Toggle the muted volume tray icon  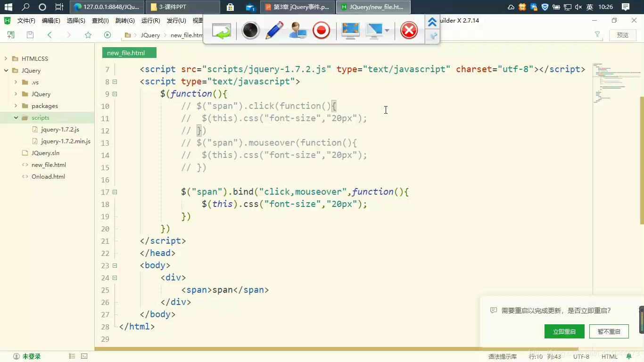[578, 7]
